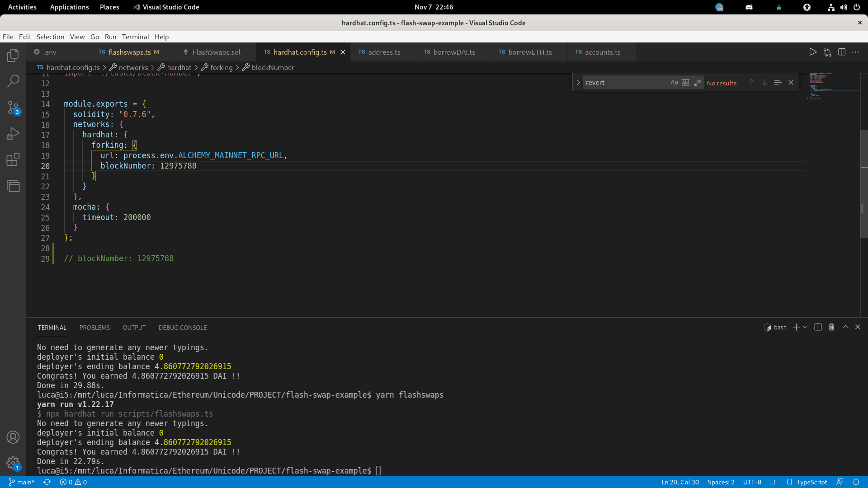Open the Selection menu
The image size is (868, 488).
pyautogui.click(x=50, y=37)
